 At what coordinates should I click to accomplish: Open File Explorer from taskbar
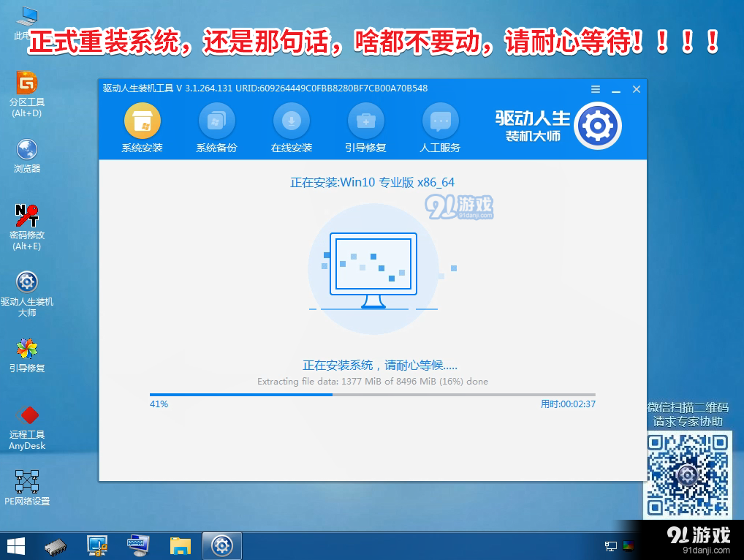(x=181, y=546)
